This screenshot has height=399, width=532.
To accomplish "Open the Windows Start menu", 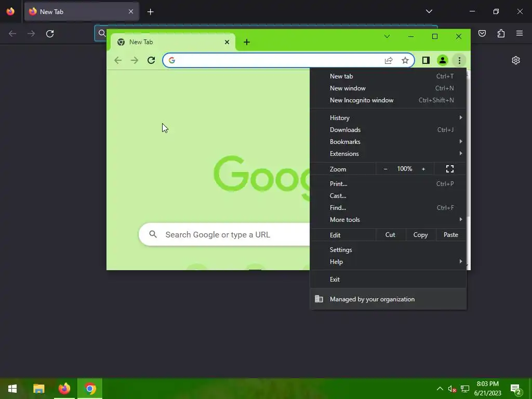I will point(12,389).
